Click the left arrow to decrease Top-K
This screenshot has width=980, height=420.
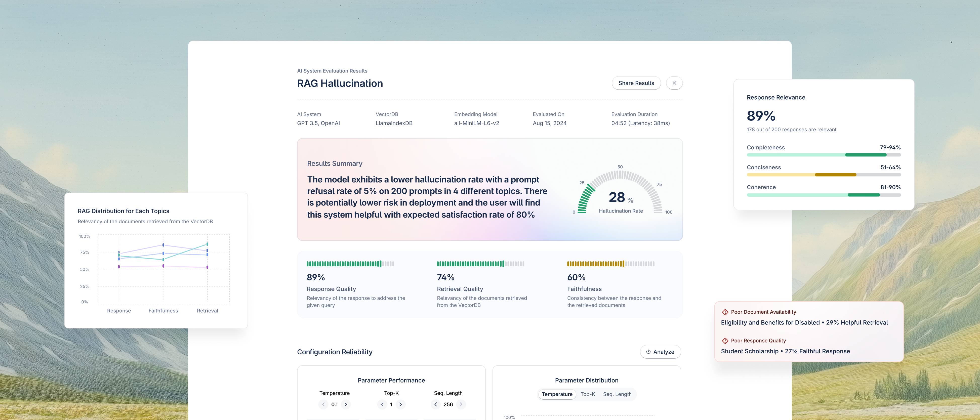(x=382, y=404)
